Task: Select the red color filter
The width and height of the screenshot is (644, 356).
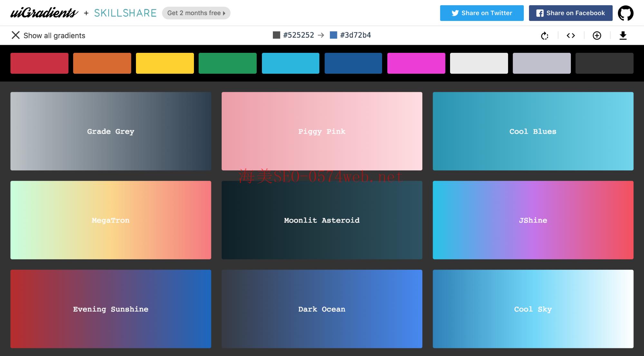Action: 39,63
